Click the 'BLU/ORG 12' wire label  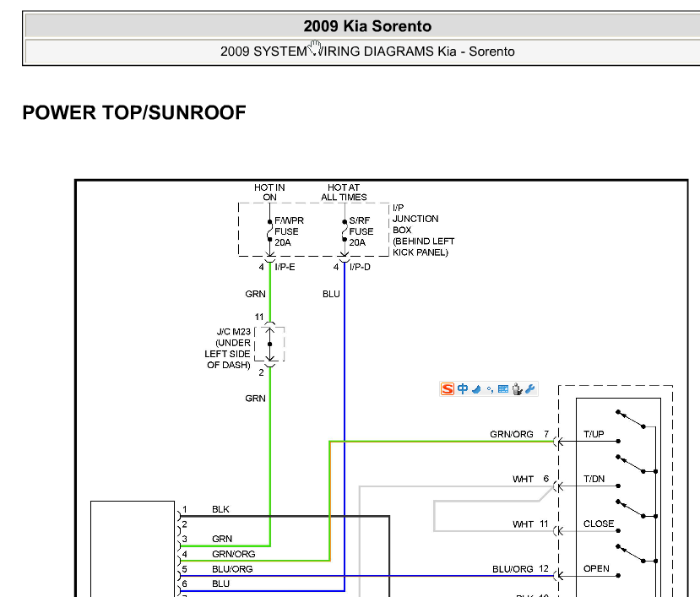pos(520,569)
